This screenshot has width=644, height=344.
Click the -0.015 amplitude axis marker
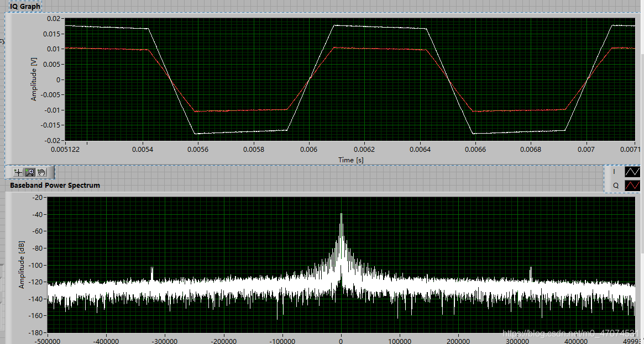pyautogui.click(x=50, y=125)
